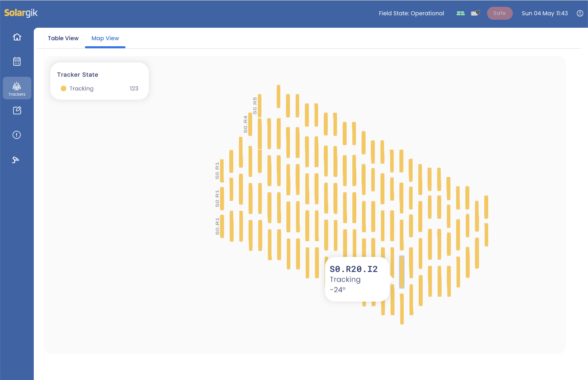The image size is (588, 380).
Task: Click the Field State: Operational text
Action: pyautogui.click(x=411, y=13)
